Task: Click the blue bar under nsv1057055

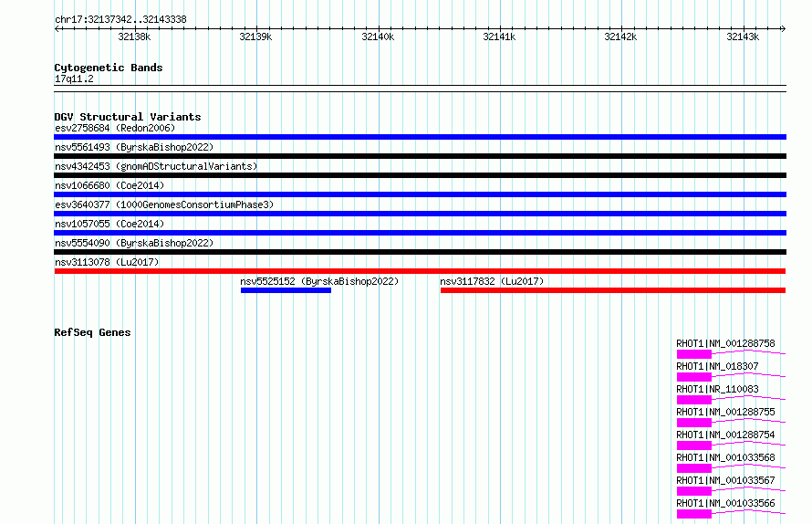Action: pyautogui.click(x=420, y=233)
